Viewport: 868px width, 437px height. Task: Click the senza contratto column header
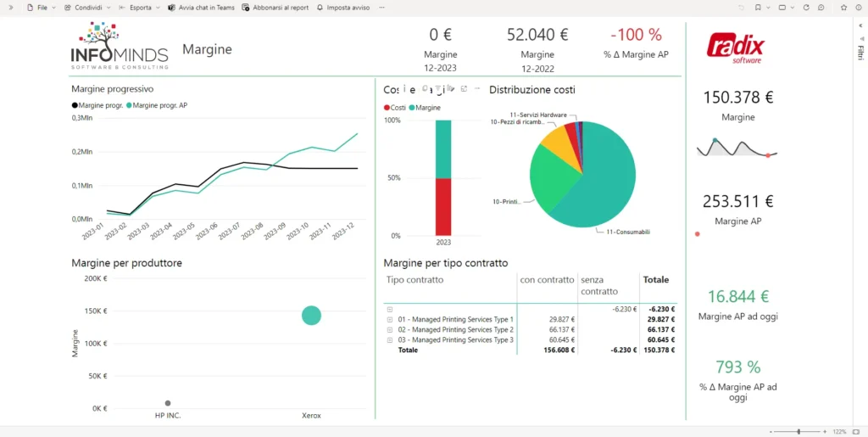point(599,286)
